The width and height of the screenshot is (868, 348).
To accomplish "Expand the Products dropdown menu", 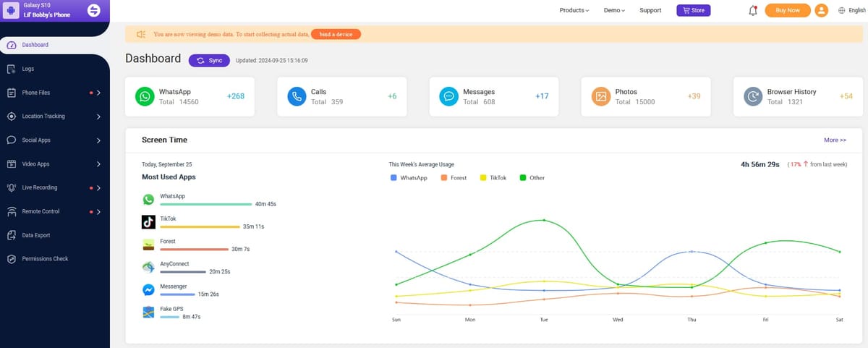I will [574, 10].
